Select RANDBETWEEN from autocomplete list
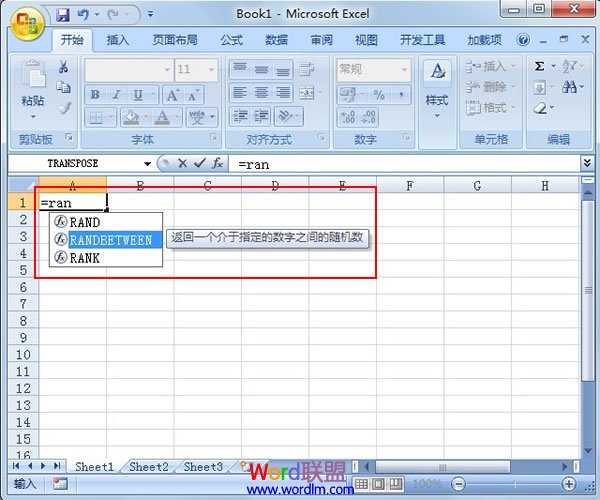The image size is (600, 500). click(110, 240)
